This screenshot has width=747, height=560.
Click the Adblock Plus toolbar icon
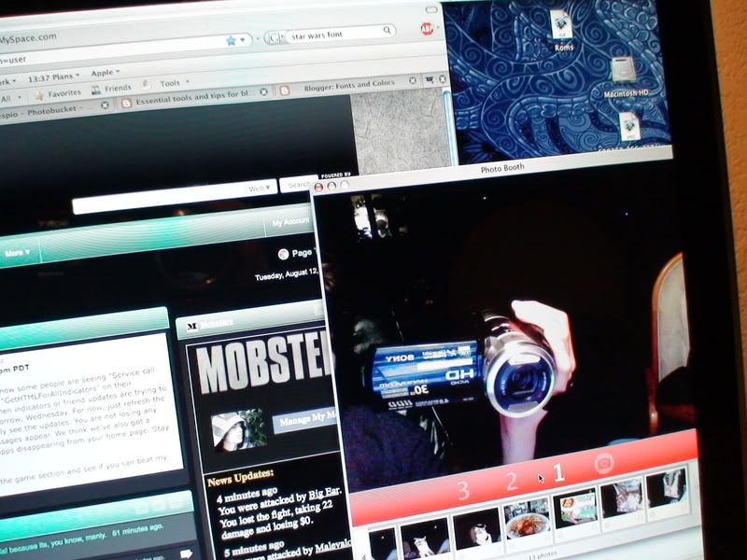427,29
